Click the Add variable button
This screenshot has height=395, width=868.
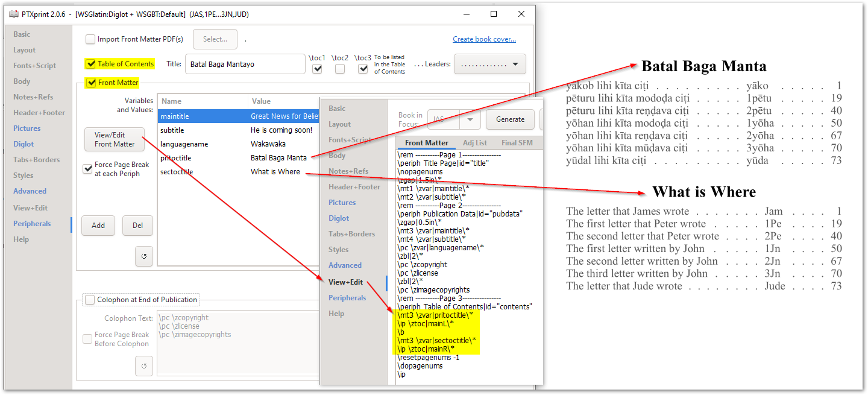[x=98, y=226]
